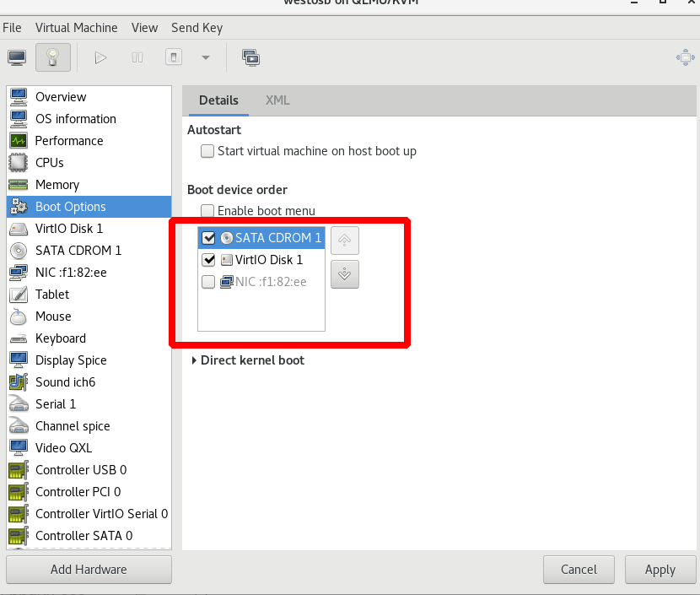Shut down the virtual machine
Viewport: 700px width, 595px height.
point(174,57)
